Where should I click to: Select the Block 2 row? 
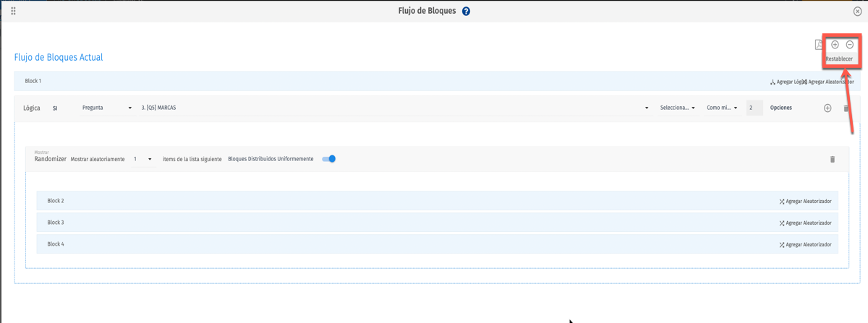click(437, 201)
